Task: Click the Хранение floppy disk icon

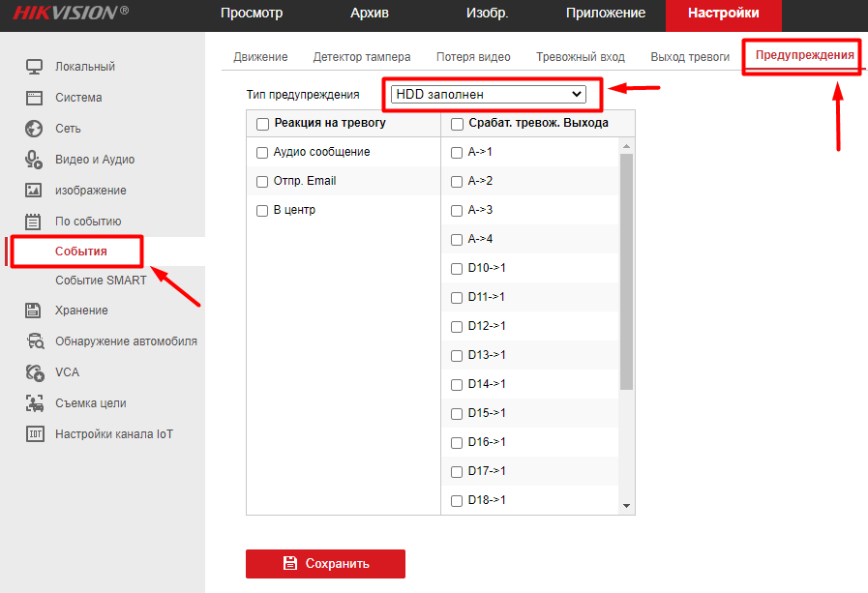Action: [34, 311]
